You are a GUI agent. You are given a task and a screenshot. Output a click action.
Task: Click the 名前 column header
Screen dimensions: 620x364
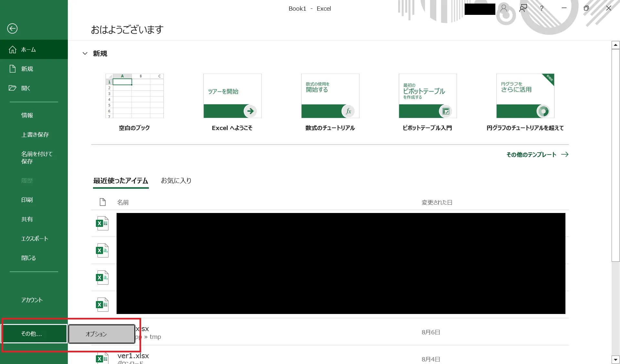click(x=123, y=202)
